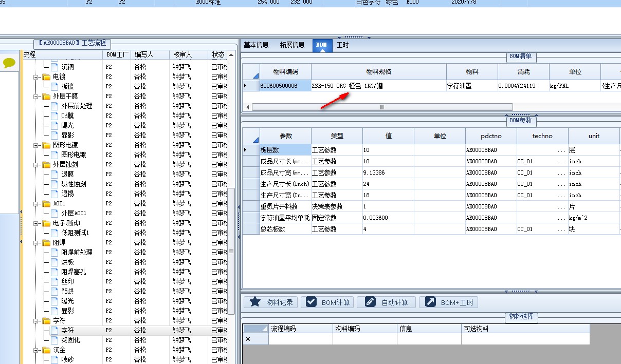Screen dimensions: 621x364
Task: Click the 电子测试1 folder icon
Action: point(47,223)
